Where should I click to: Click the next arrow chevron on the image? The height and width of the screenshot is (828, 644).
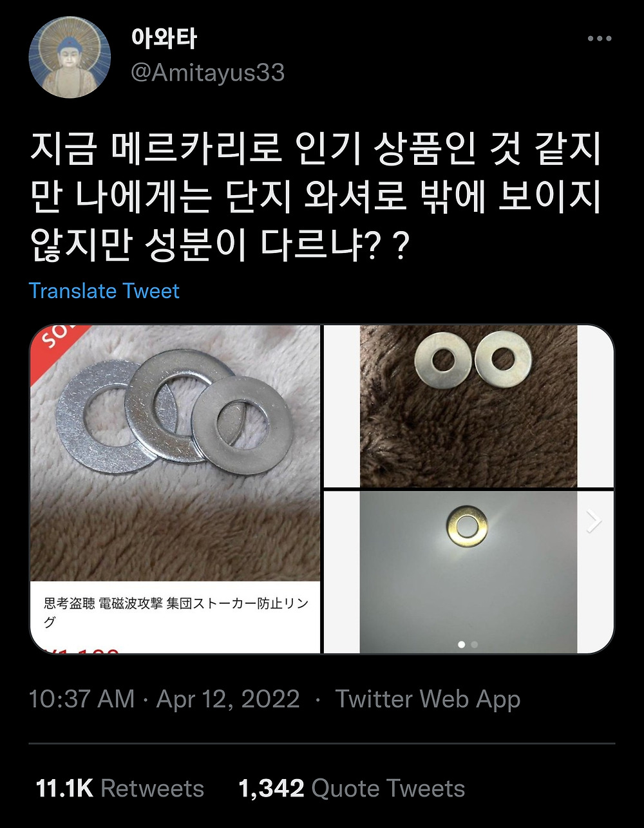(x=594, y=522)
